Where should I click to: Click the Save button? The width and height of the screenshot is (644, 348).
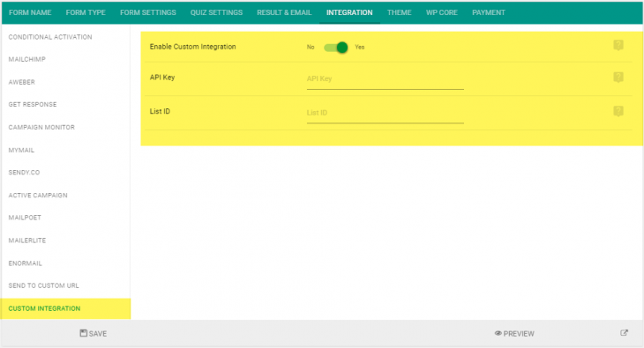point(94,333)
